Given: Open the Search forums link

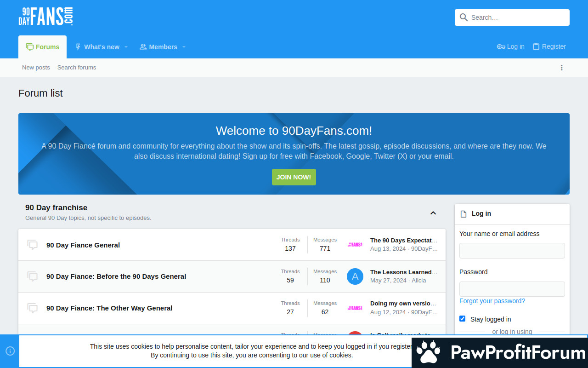Looking at the screenshot, I should tap(77, 68).
